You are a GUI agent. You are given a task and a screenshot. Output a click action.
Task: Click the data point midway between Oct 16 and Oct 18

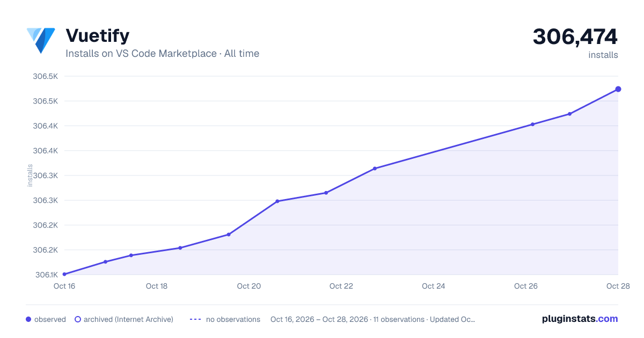(x=131, y=255)
